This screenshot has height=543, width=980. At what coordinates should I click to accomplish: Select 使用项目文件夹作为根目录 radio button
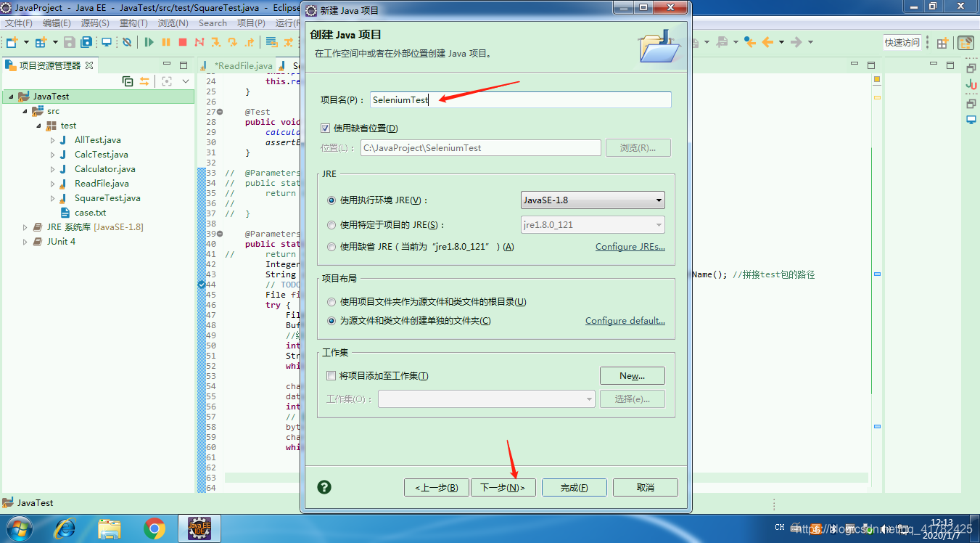332,302
